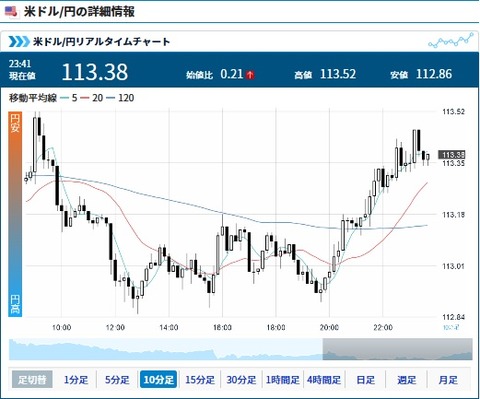480x399 pixels.
Task: Click the 113.01 price axis label
Action: [453, 266]
